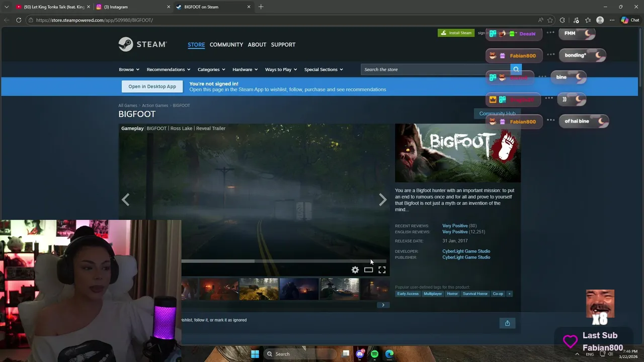Click the share button below the tags
The height and width of the screenshot is (362, 644).
pos(507,323)
